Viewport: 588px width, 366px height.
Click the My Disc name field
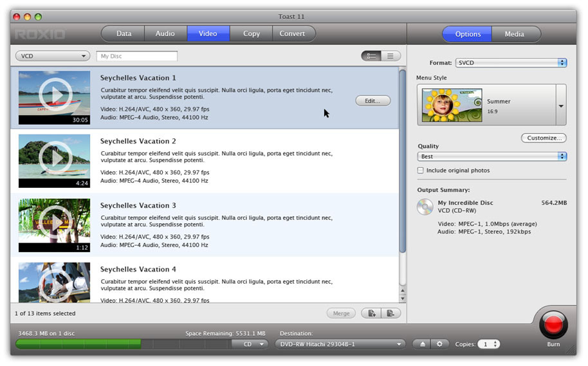point(137,56)
